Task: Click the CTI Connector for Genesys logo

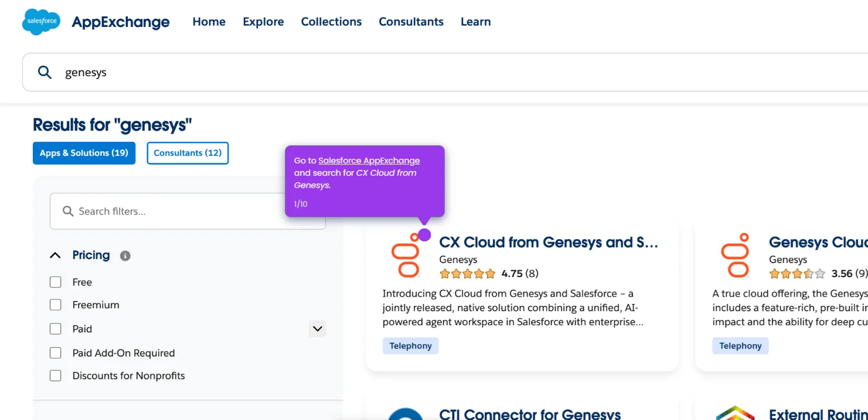Action: tap(405, 414)
